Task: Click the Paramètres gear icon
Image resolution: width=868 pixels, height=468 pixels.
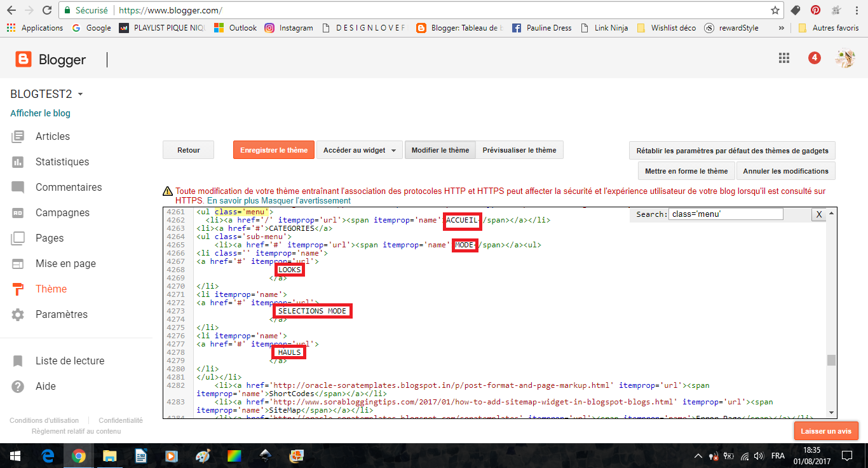Action: pyautogui.click(x=18, y=315)
